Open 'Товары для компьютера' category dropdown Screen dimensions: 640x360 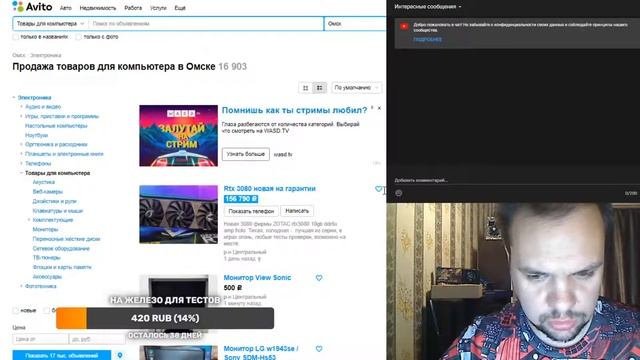pyautogui.click(x=50, y=24)
